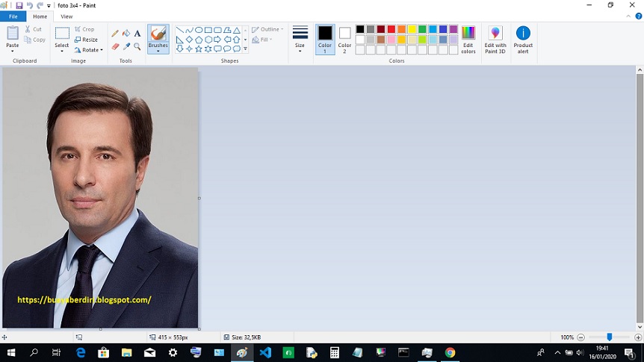Open File Explorer from taskbar
644x362 pixels.
[x=126, y=352]
